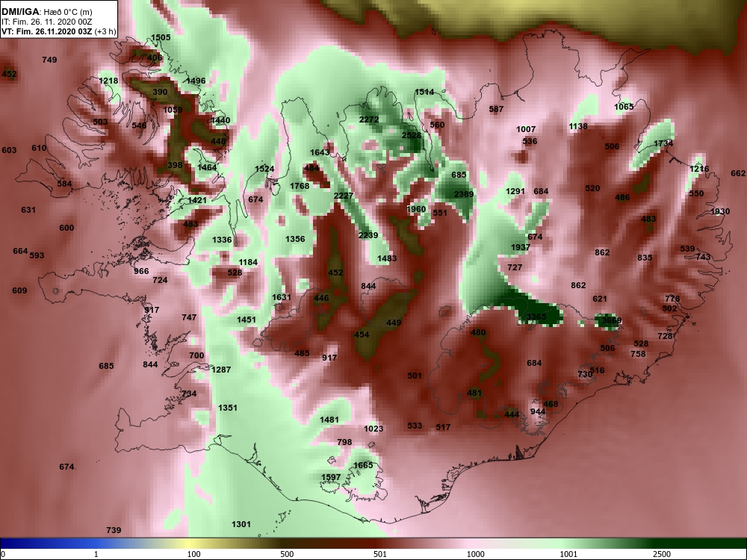Click the map value 1216
747x560 pixels.
pyautogui.click(x=699, y=169)
